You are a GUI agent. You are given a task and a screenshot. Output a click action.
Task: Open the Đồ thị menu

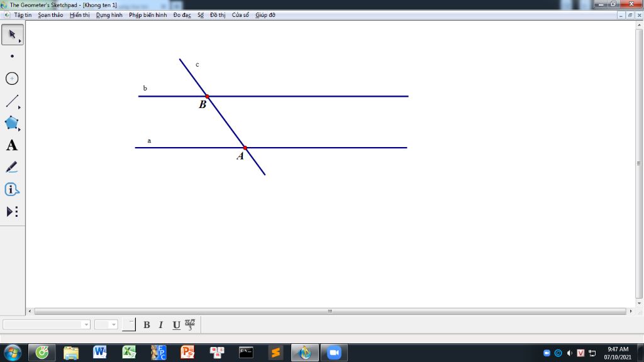[218, 15]
